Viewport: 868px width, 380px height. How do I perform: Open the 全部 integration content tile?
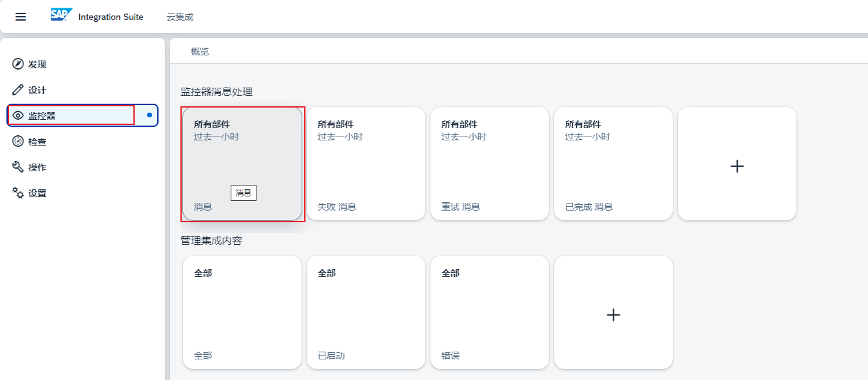coord(242,312)
